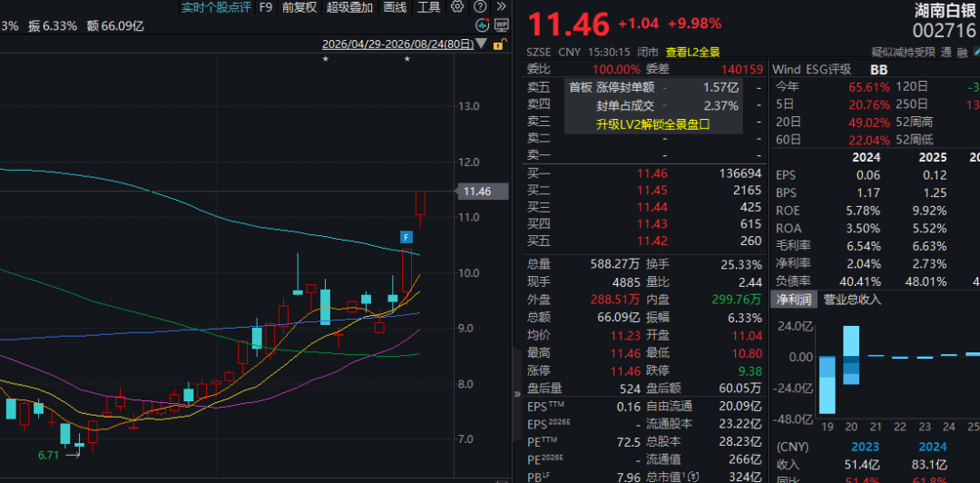Screen dimensions: 980x483
Task: Open 前复权 price adjustment option
Action: 299,7
